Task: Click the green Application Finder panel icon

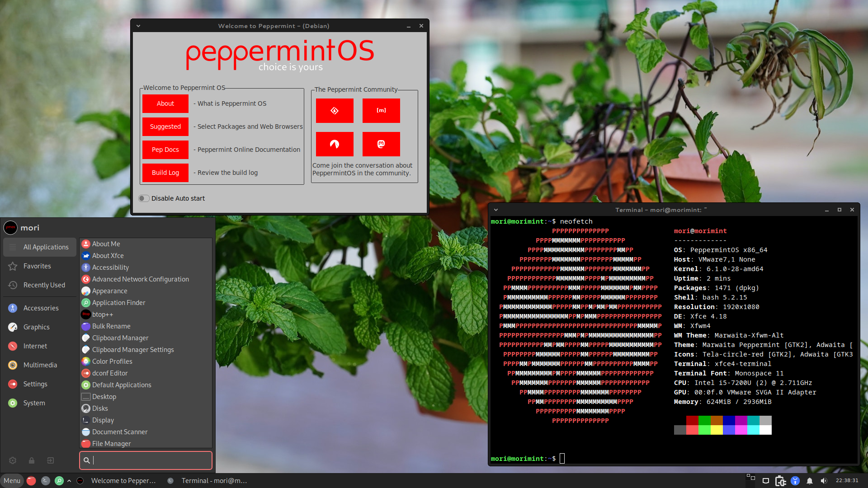Action: [x=59, y=481]
